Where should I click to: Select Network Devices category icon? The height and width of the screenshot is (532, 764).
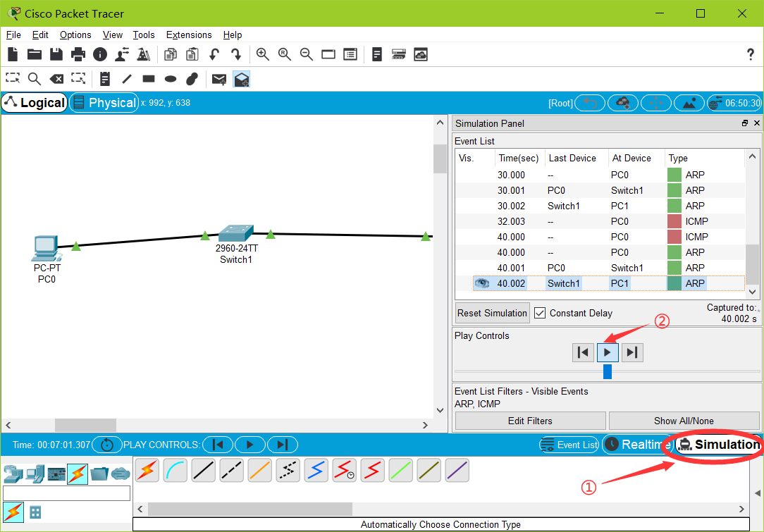[x=13, y=474]
